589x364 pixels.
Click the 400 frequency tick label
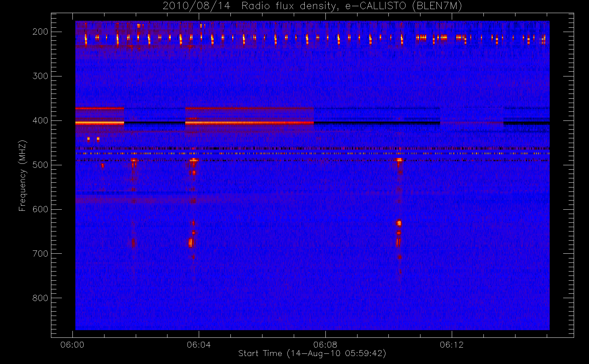[x=40, y=120]
